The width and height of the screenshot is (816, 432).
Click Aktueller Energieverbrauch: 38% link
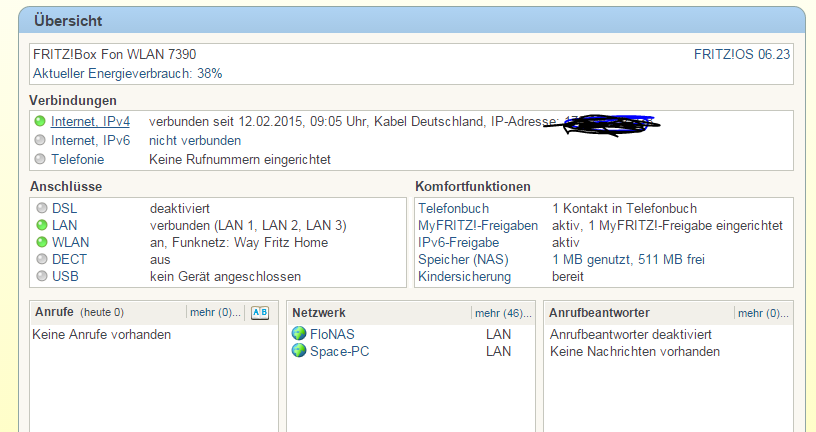tap(128, 73)
